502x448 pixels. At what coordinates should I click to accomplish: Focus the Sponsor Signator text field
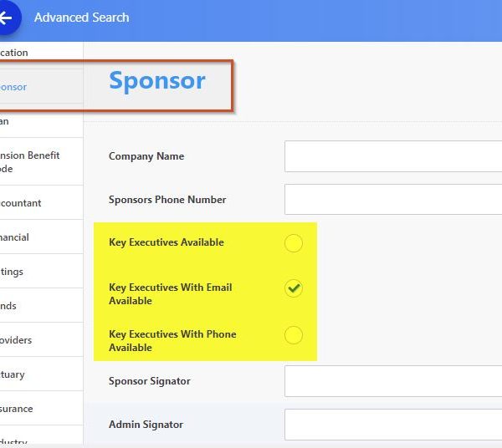point(393,381)
